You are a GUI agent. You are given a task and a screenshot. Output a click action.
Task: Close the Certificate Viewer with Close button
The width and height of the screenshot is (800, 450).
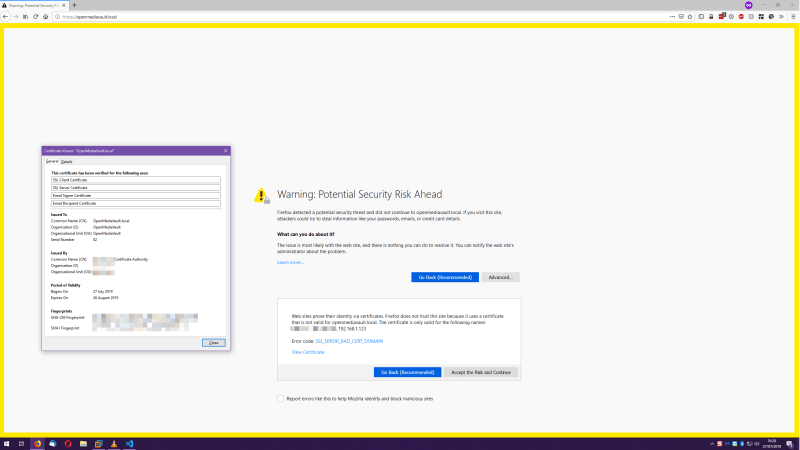pyautogui.click(x=213, y=343)
